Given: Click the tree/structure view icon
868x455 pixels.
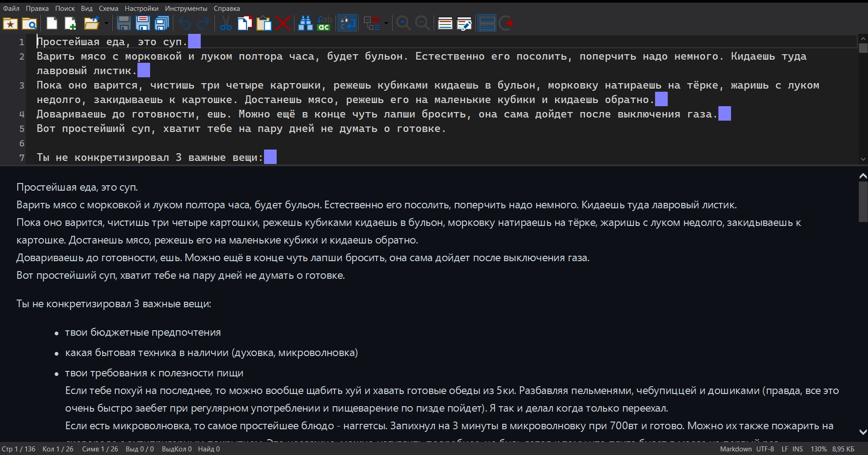Looking at the screenshot, I should [372, 23].
